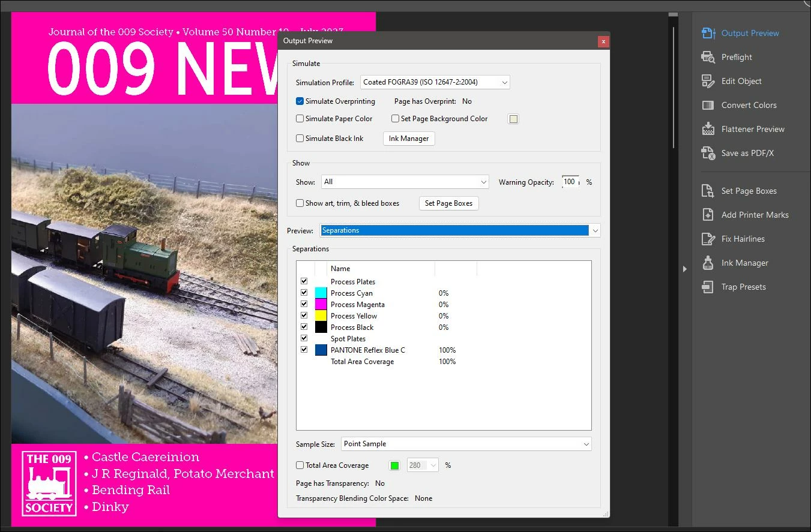Click the Process Cyan color swatch
This screenshot has width=811, height=532.
click(x=321, y=293)
